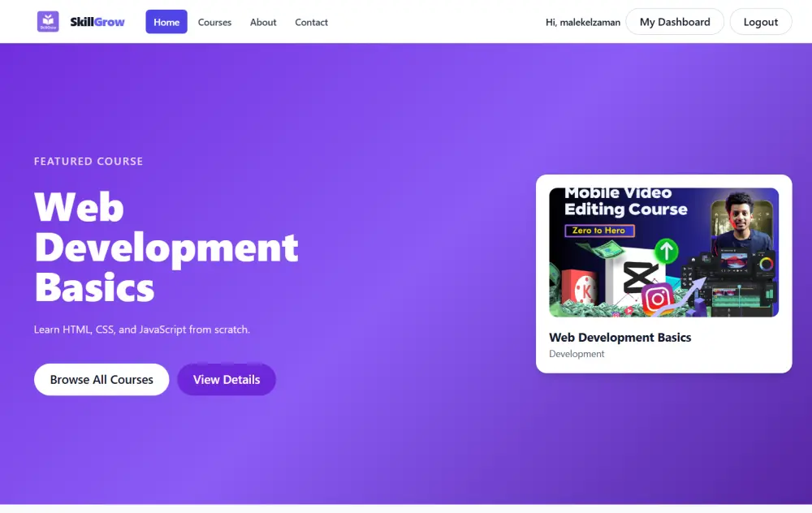Click the FEATURED COURSE label
The width and height of the screenshot is (812, 513).
click(x=88, y=161)
